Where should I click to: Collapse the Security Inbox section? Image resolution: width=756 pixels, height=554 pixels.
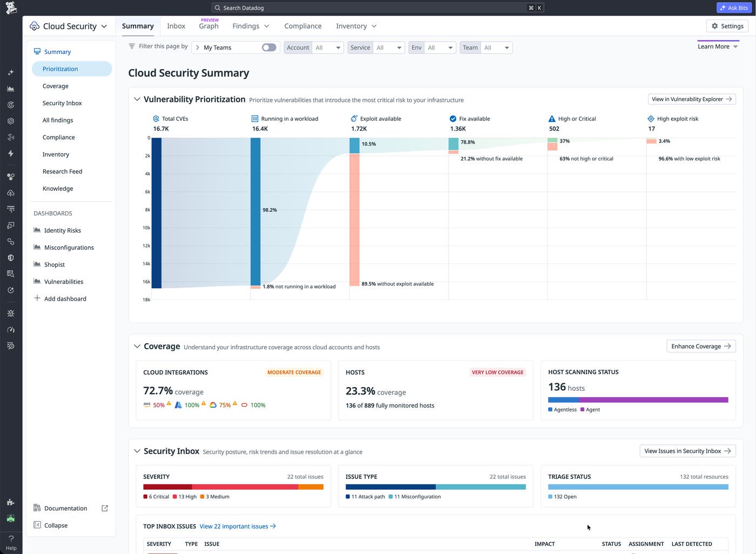pos(137,451)
